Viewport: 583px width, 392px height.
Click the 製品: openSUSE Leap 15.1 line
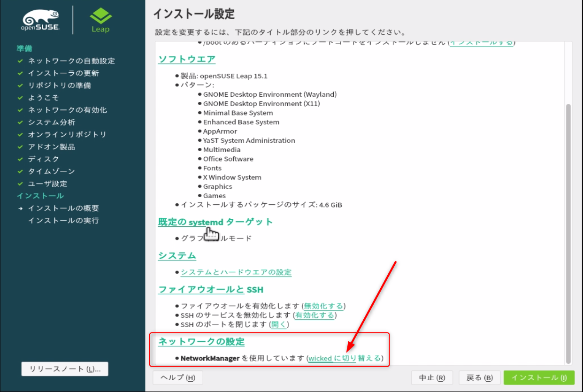(224, 76)
